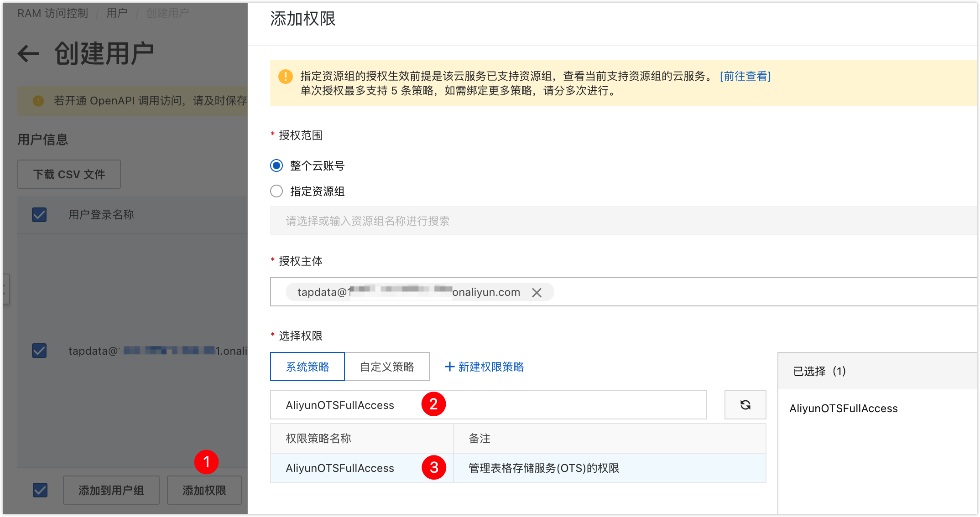This screenshot has width=980, height=517.
Task: Select the AliyunOTSFullAccess row in policy table
Action: click(x=339, y=468)
